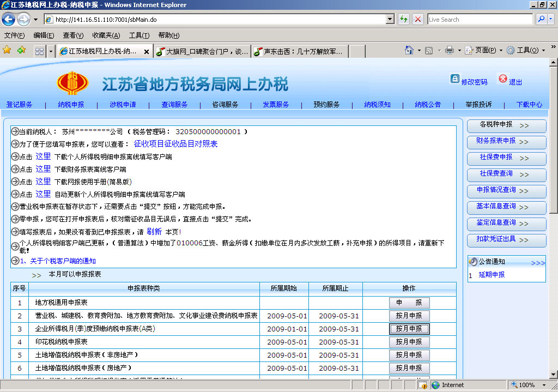Click the IE back navigation button
Viewport: 558px width, 392px height.
tap(8, 20)
